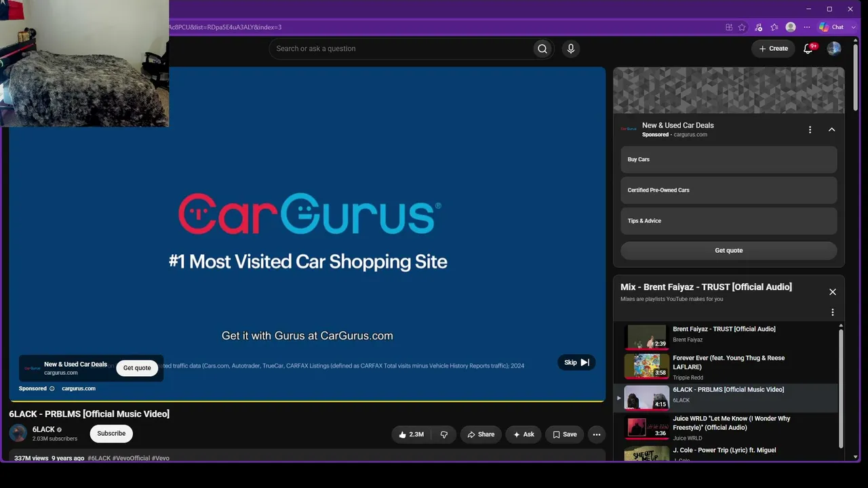Click the search magnifier button
The width and height of the screenshot is (868, 488).
[x=542, y=49]
